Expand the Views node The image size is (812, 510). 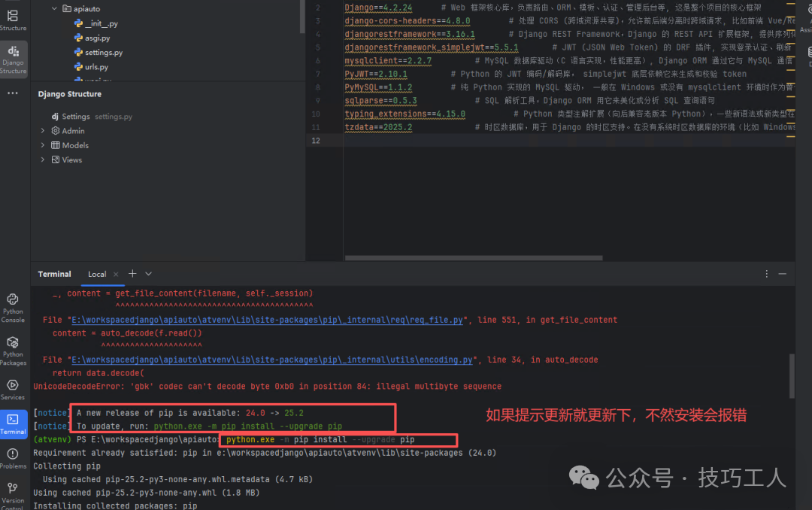(43, 160)
